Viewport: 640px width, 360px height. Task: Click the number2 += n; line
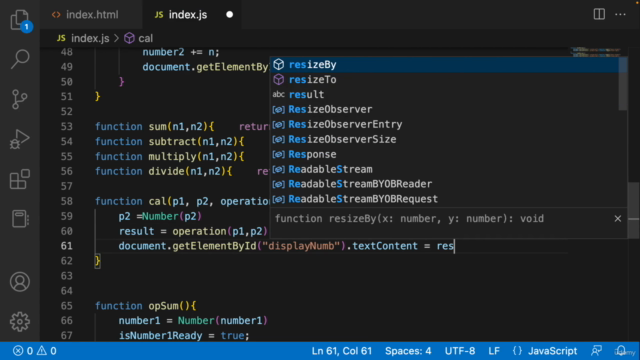(181, 52)
